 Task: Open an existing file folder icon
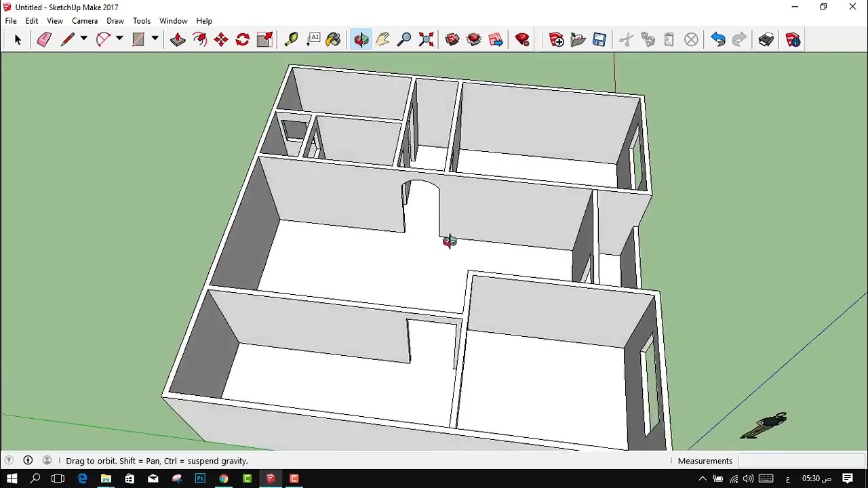(x=578, y=40)
